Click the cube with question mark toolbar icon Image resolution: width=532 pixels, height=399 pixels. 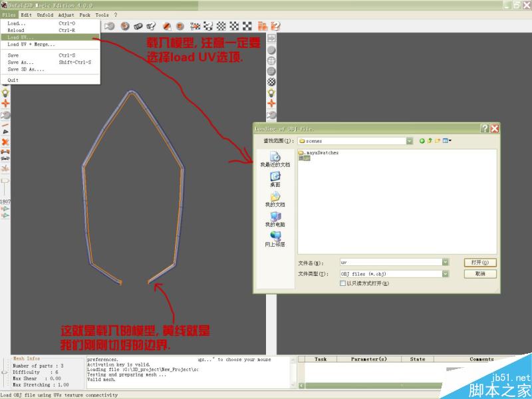click(x=151, y=26)
